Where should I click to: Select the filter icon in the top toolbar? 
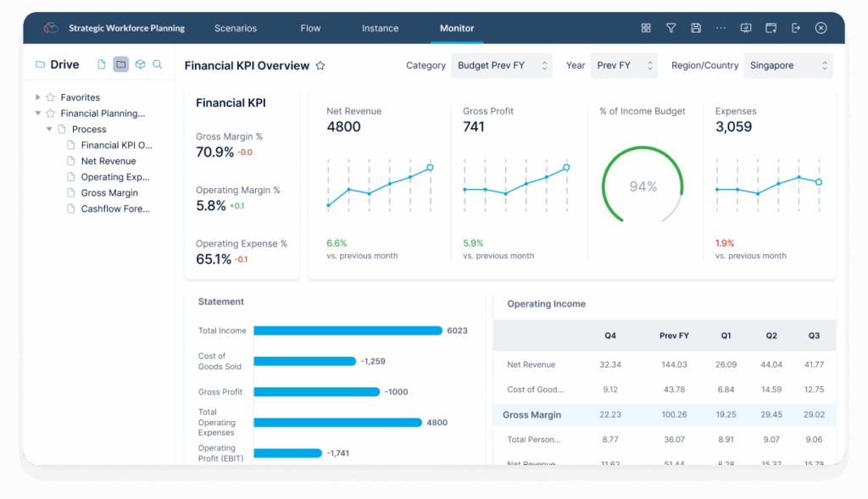(x=670, y=27)
